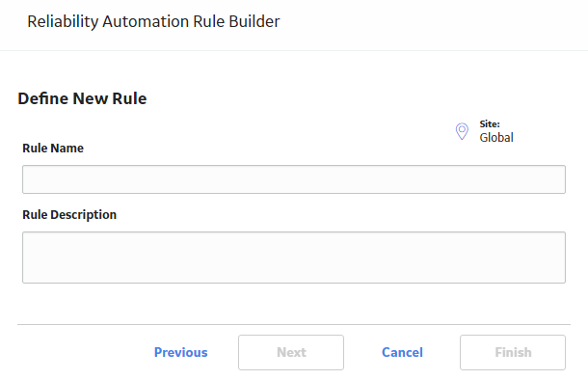Focus the Rule Name input field
Screen dimensions: 588x380
pos(294,179)
